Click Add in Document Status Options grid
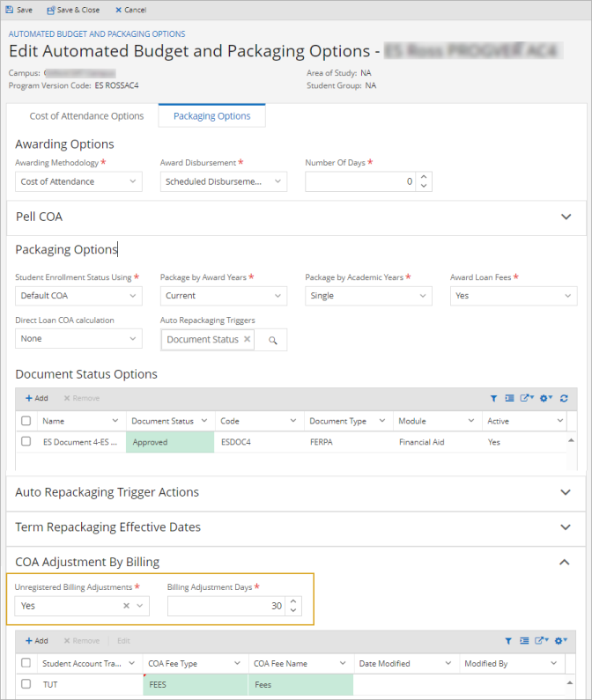This screenshot has width=592, height=700. click(37, 398)
